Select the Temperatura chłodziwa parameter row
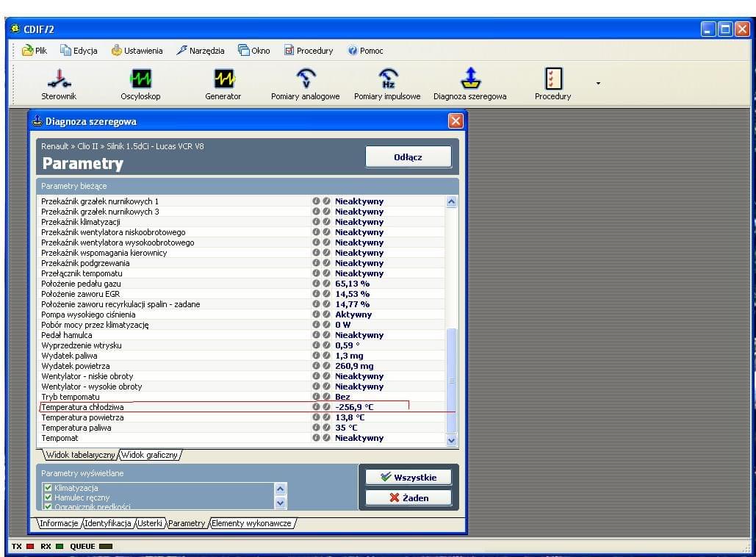This screenshot has height=557, width=756. [x=242, y=407]
